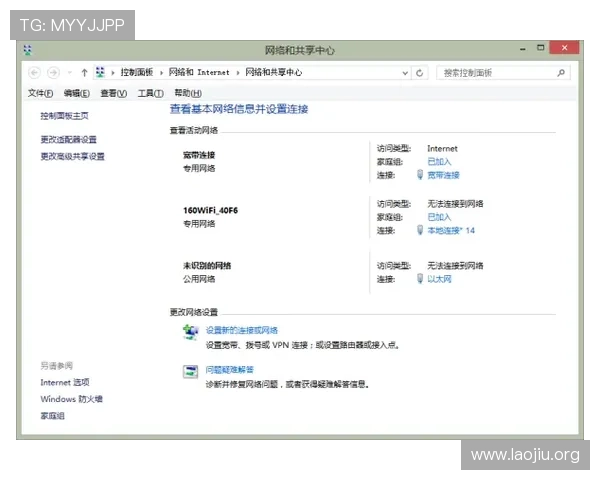Go to 控制面板主页 in the sidebar
Screen dimensions: 600x480
[64, 116]
